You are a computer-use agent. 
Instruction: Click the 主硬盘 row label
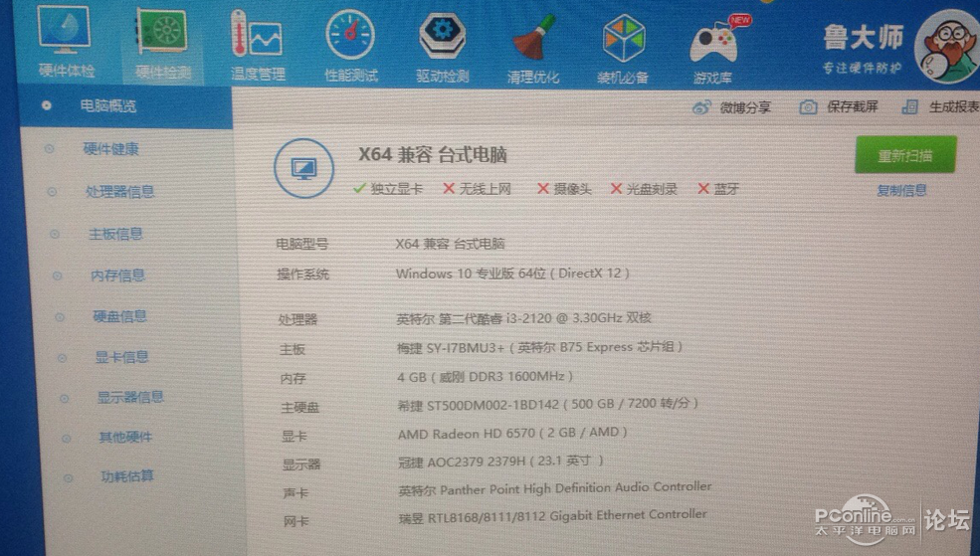click(x=300, y=408)
